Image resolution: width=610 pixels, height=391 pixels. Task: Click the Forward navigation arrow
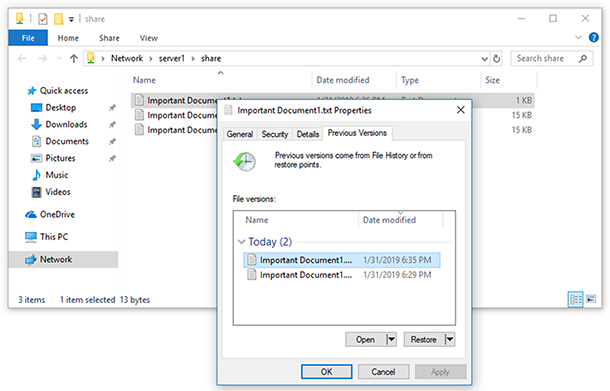coord(42,58)
